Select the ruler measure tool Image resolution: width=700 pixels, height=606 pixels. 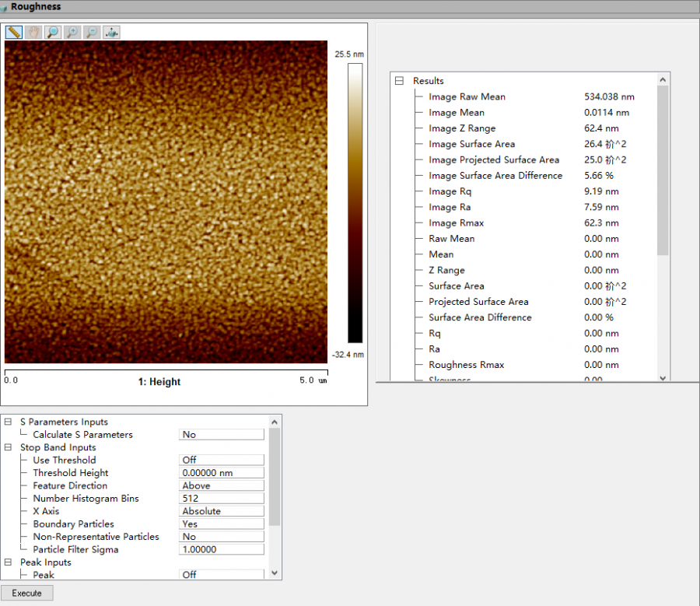point(13,32)
